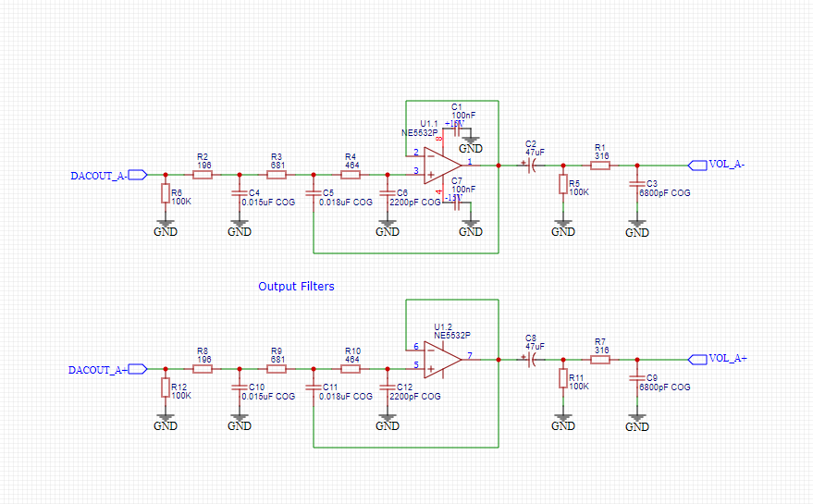Select decoupling capacitor C7 symbol
Screen dimensions: 813x504
[x=457, y=203]
